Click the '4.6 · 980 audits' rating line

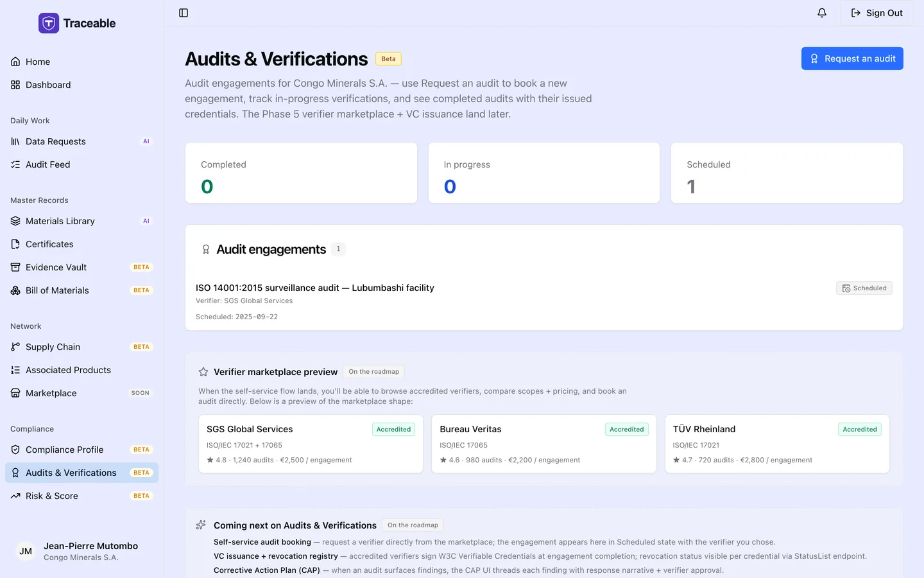[510, 460]
